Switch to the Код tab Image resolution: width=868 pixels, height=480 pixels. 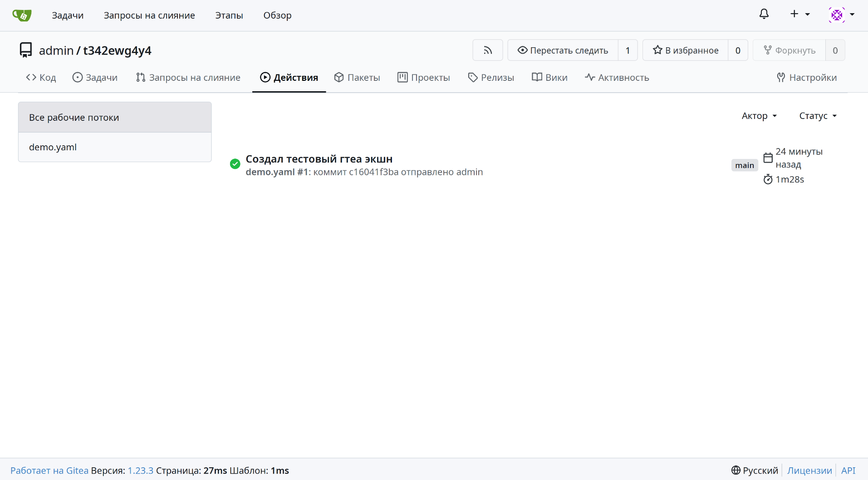click(x=41, y=78)
